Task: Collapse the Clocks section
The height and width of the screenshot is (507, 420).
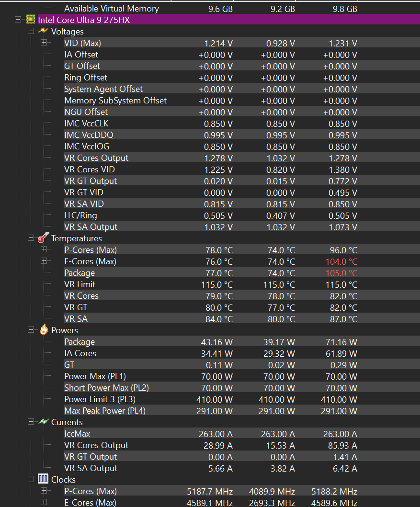Action: tap(31, 479)
